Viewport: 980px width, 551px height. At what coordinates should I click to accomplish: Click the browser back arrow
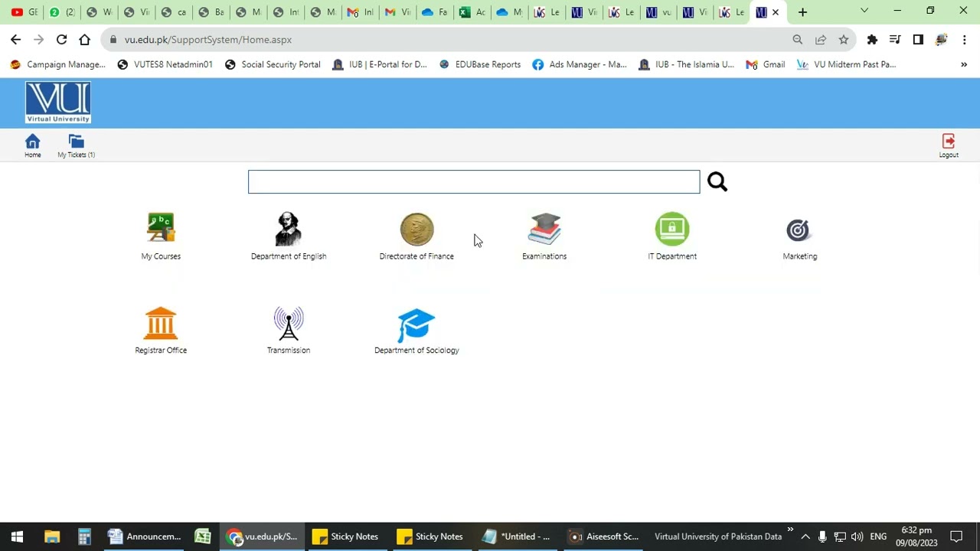[16, 39]
